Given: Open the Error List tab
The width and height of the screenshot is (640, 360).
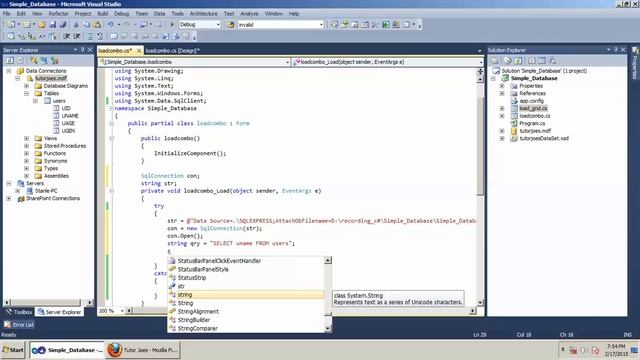Looking at the screenshot, I should pos(19,325).
